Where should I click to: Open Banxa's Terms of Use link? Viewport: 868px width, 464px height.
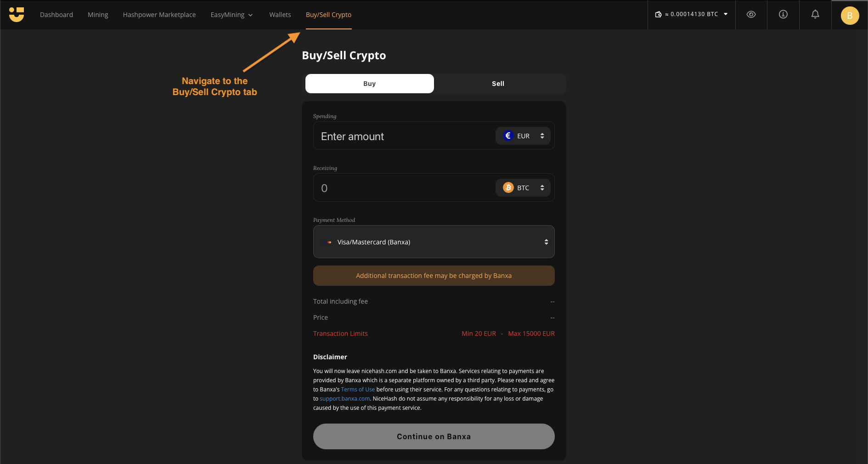[x=358, y=390]
